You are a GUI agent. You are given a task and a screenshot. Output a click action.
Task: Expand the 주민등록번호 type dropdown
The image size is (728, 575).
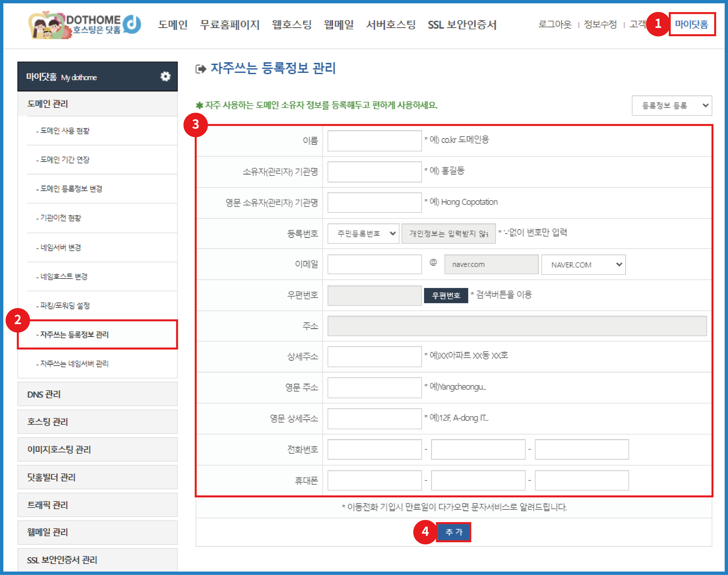coord(363,233)
